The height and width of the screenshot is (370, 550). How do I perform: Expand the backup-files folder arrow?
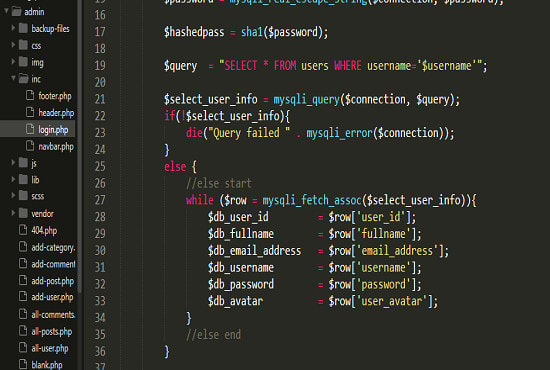pos(13,28)
